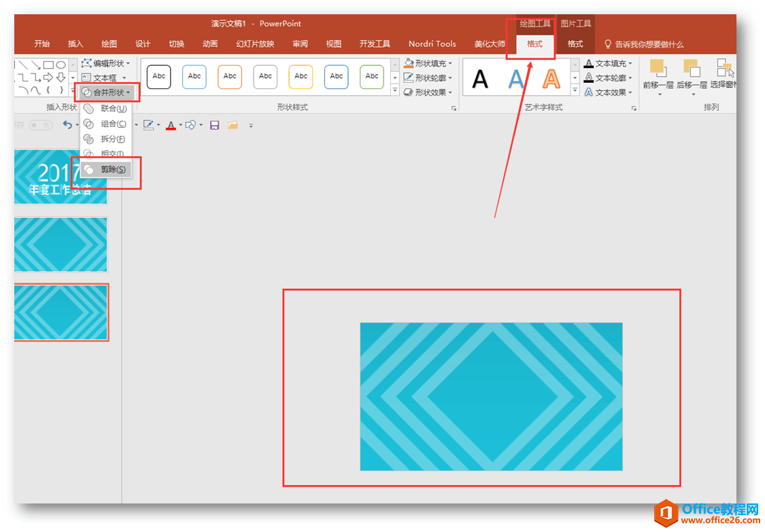This screenshot has width=765, height=532.
Task: Select the right brace shape
Action: pyautogui.click(x=61, y=90)
